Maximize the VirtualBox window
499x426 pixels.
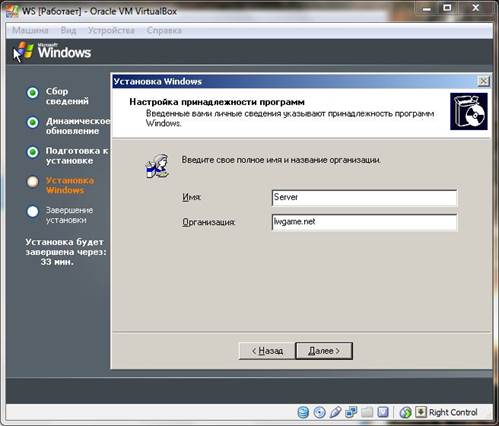(447, 8)
